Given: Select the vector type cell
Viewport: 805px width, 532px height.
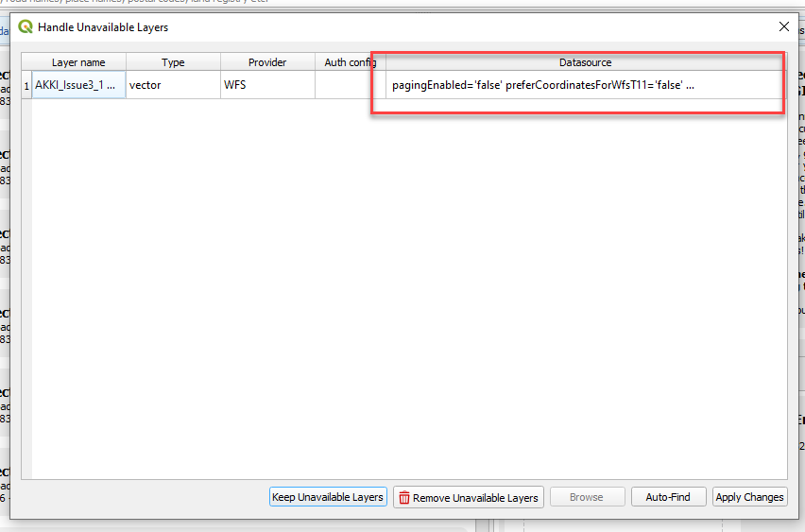Looking at the screenshot, I should pos(173,85).
